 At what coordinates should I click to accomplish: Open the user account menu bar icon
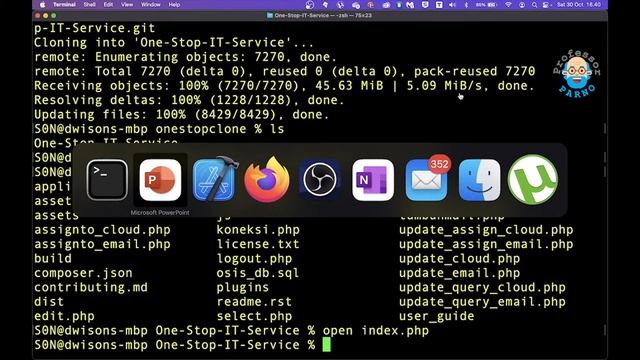[522, 5]
